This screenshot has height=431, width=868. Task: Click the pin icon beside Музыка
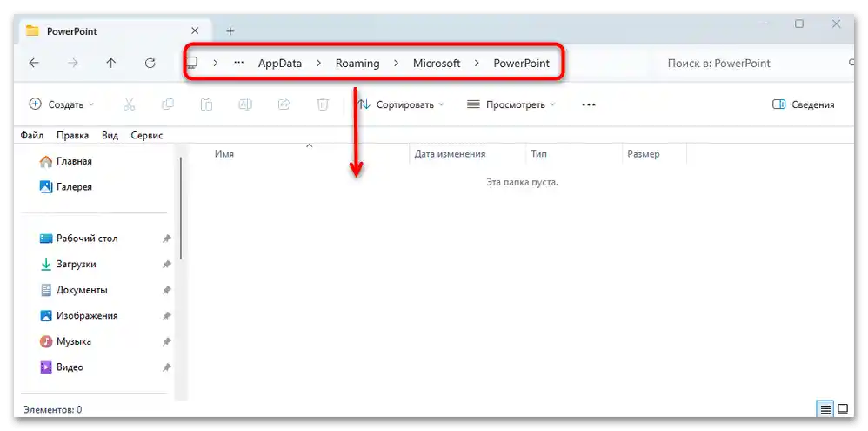[166, 342]
